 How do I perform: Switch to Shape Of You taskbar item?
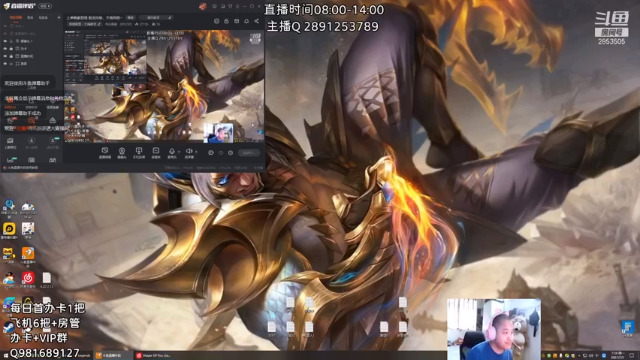point(153,356)
